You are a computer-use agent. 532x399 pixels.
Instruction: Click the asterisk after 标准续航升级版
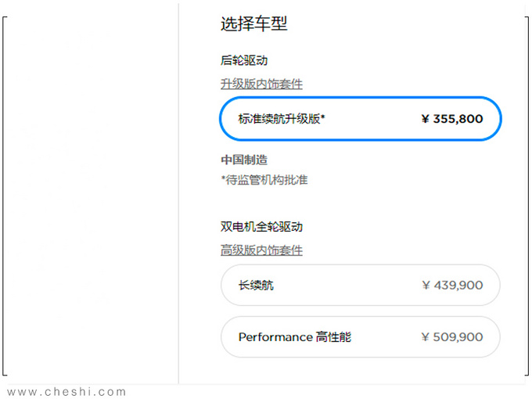coord(323,117)
